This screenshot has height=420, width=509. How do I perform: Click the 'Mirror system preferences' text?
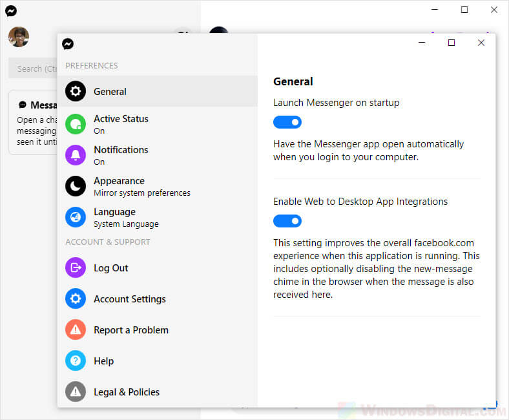[x=142, y=193]
